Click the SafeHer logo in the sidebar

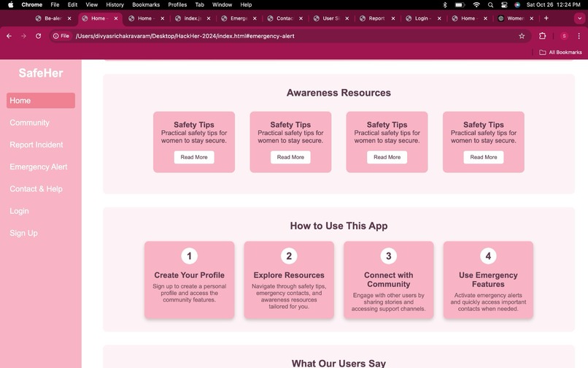click(x=41, y=73)
